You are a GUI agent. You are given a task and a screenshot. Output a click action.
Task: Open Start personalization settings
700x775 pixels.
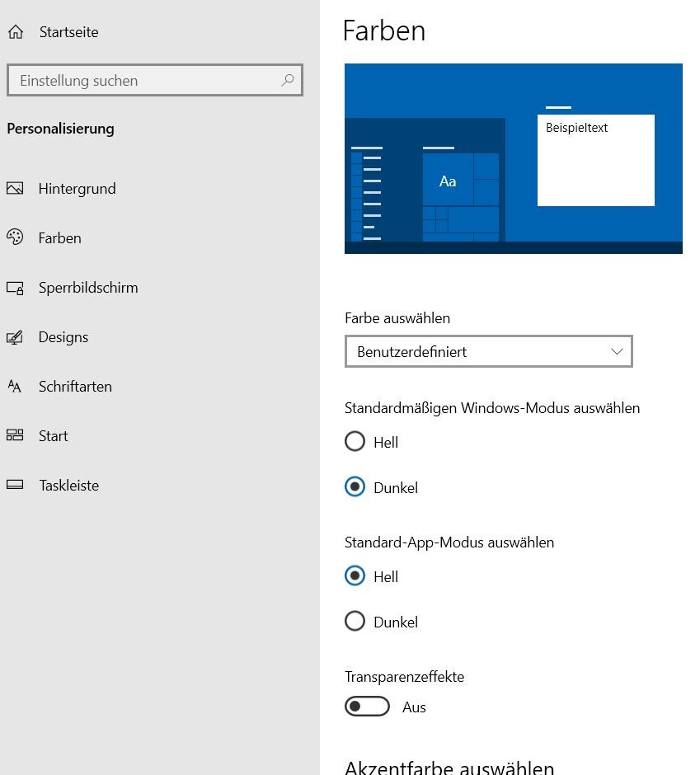[54, 436]
